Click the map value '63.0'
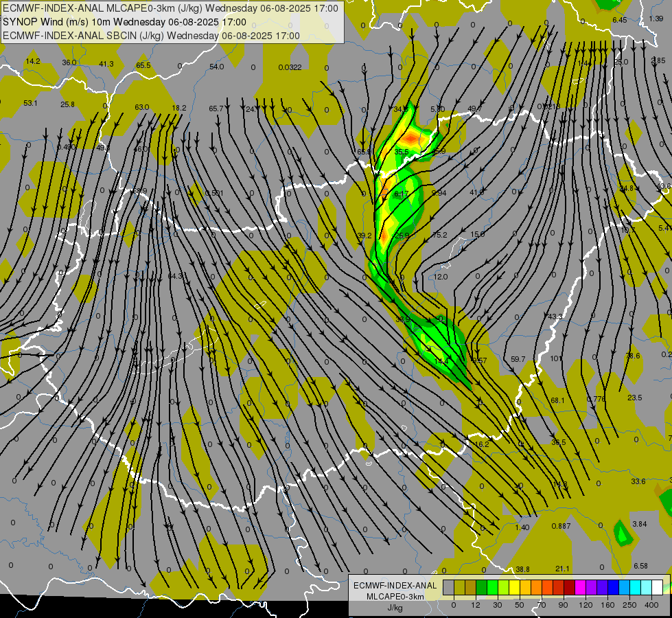 click(142, 107)
